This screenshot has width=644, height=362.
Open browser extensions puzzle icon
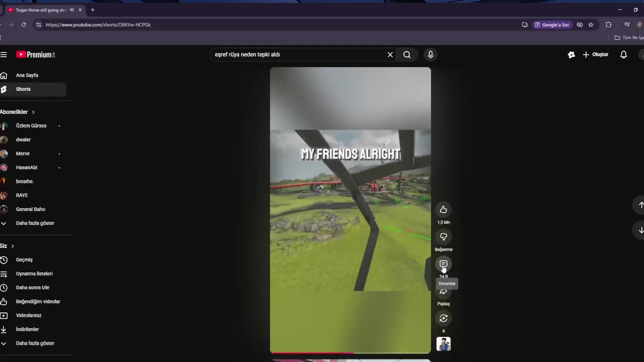[608, 25]
